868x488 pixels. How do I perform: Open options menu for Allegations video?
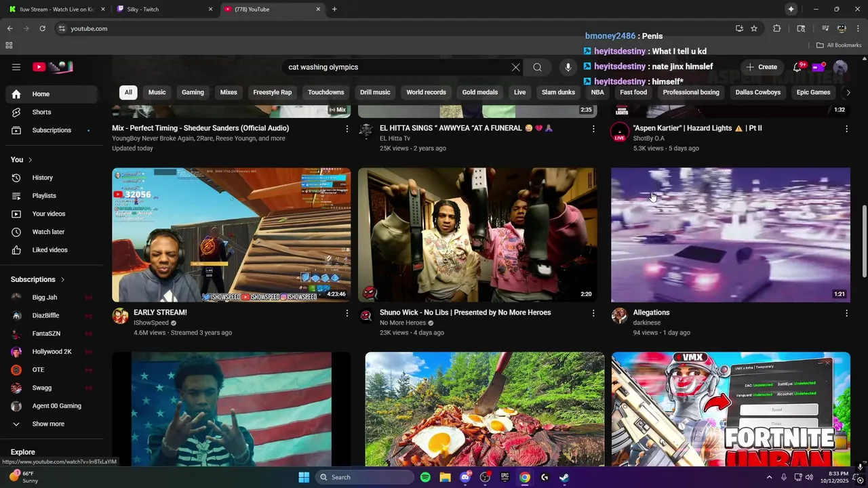pos(846,313)
